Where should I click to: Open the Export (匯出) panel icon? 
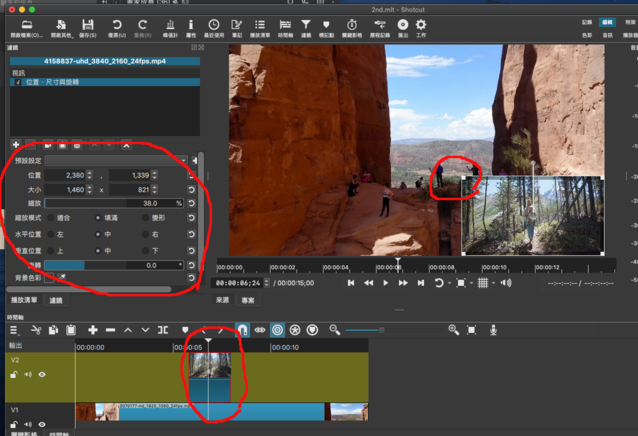tap(402, 25)
